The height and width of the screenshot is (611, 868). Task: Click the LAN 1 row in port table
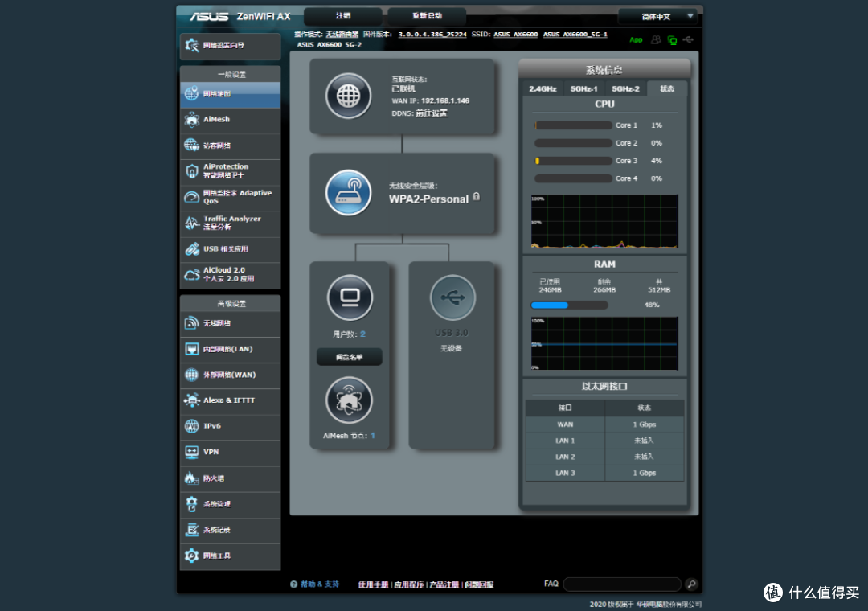604,441
